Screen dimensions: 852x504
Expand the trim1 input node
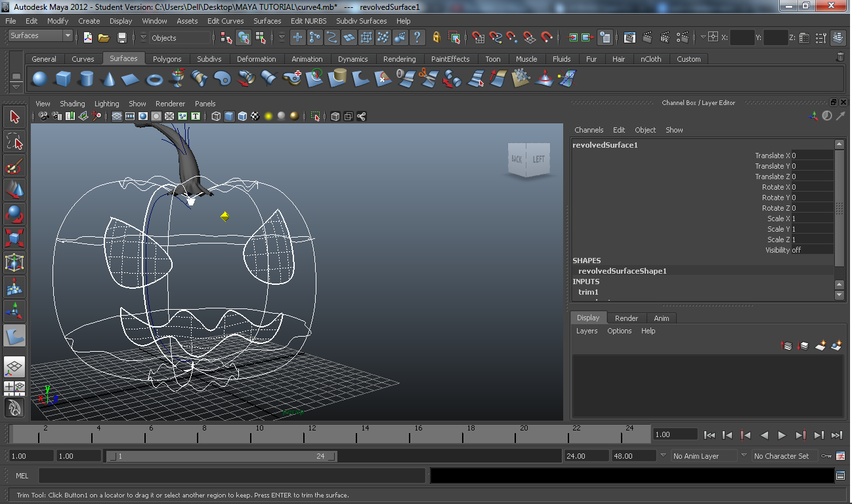(x=588, y=292)
